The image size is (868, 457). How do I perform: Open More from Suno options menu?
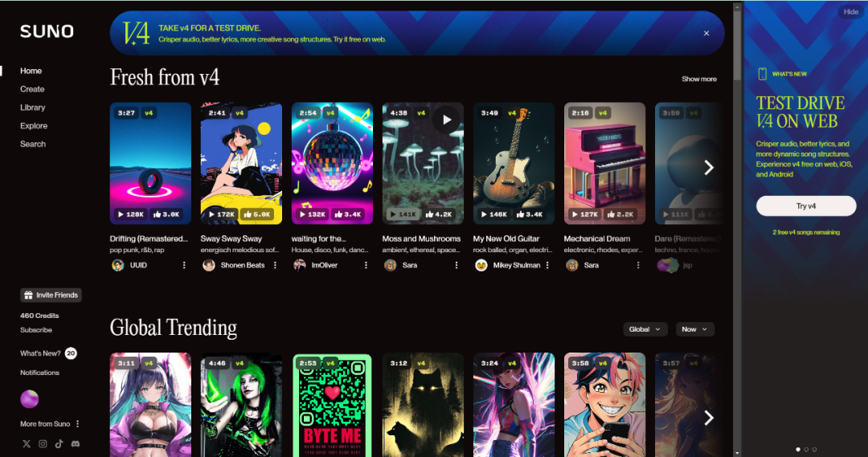coord(77,424)
